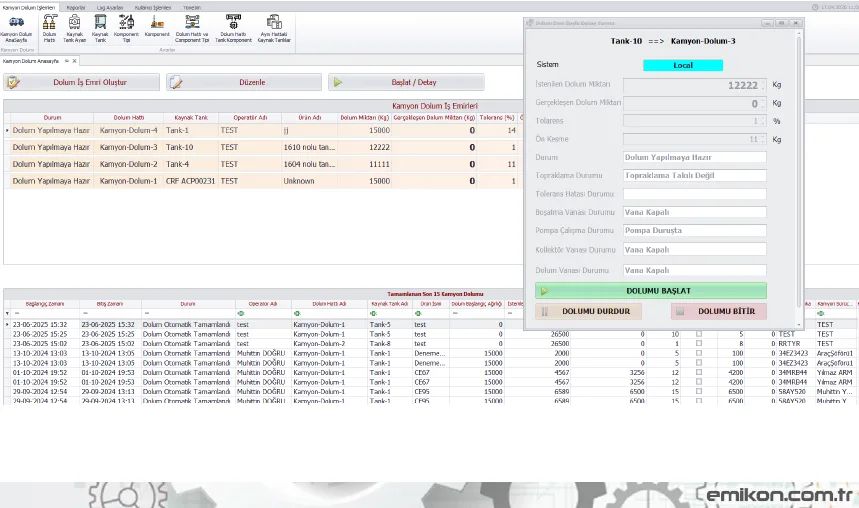This screenshot has width=859, height=508.
Task: Click the clipboard icon on Dolum İş Emri Oluştur
Action: [x=13, y=83]
